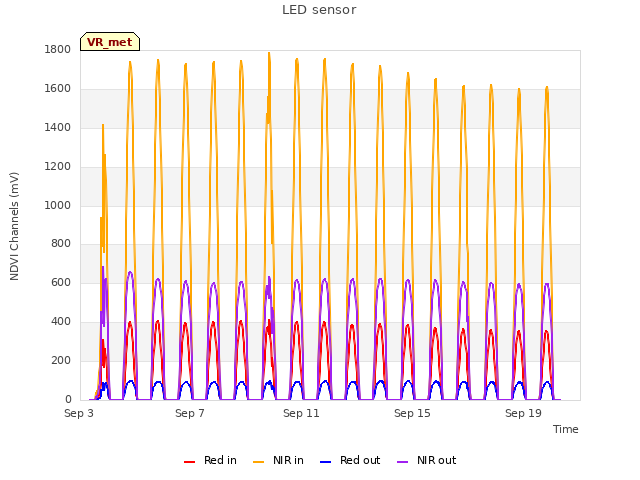Click the Sep 19 x-axis tick label
The height and width of the screenshot is (480, 640).
tap(523, 413)
